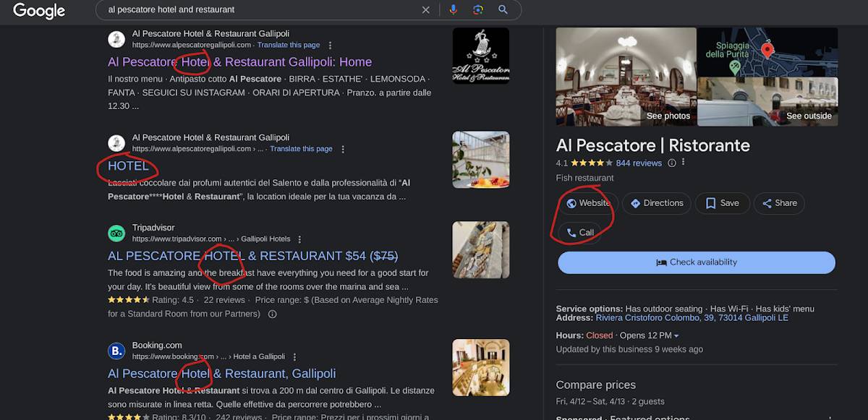The image size is (868, 420).
Task: Translate the first result page
Action: [x=289, y=46]
